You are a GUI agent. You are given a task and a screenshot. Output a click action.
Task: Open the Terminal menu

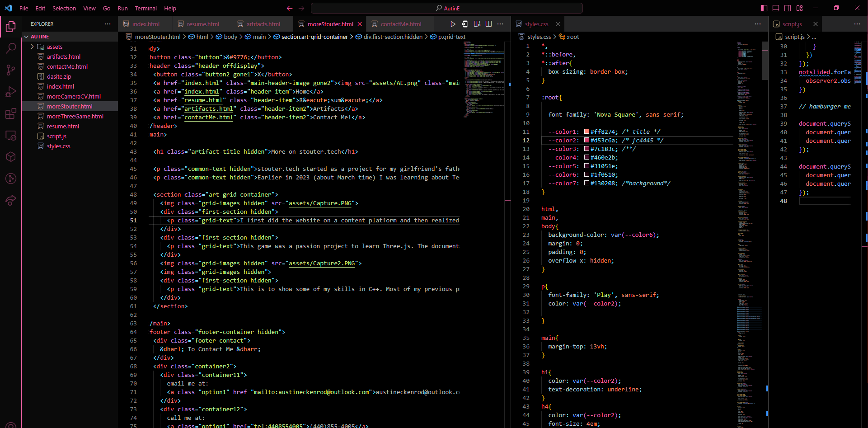[x=145, y=8]
